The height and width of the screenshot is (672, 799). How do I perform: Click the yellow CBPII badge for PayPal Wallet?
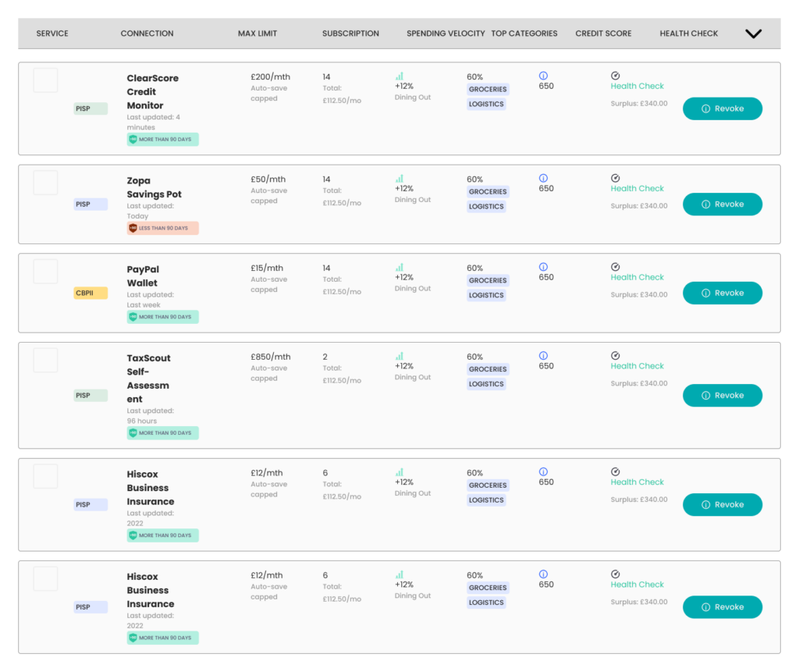point(91,293)
